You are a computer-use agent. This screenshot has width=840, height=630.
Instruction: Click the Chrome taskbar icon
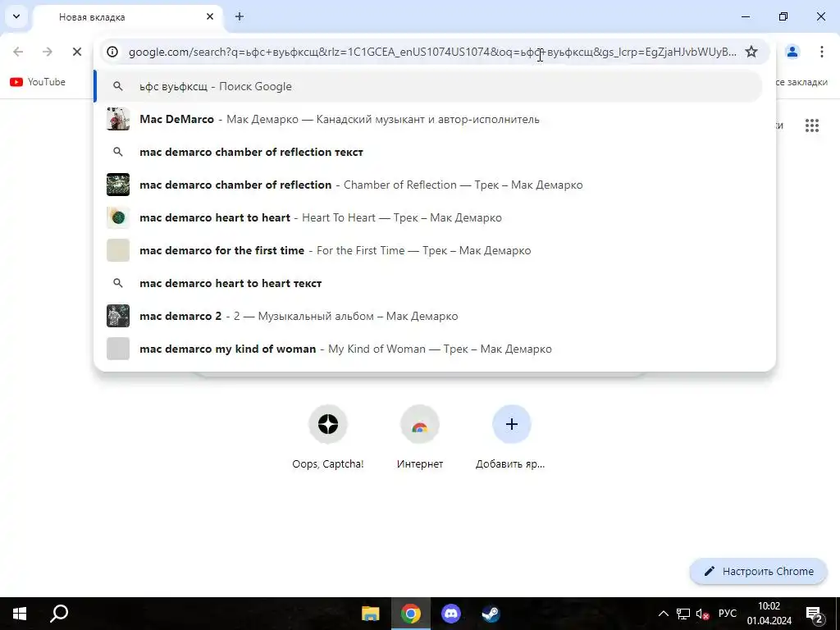click(x=410, y=614)
